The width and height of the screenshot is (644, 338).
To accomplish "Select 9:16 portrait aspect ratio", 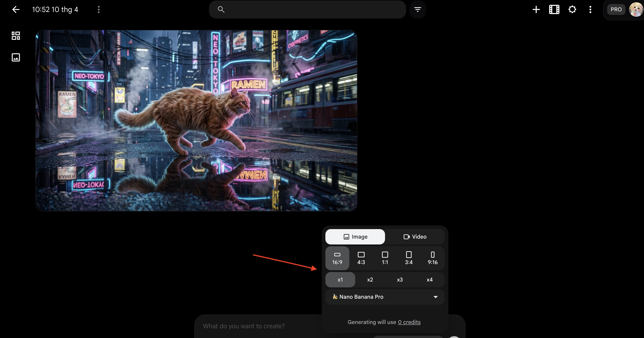I will (432, 258).
